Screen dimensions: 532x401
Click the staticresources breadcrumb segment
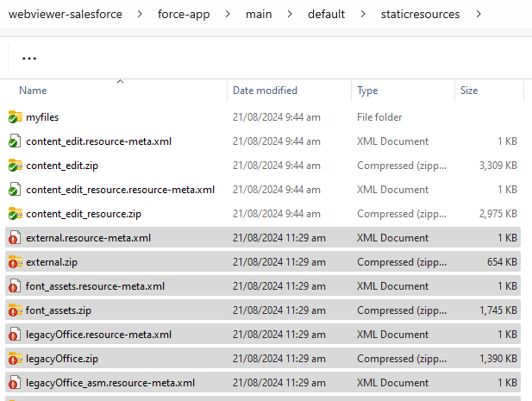pos(421,15)
